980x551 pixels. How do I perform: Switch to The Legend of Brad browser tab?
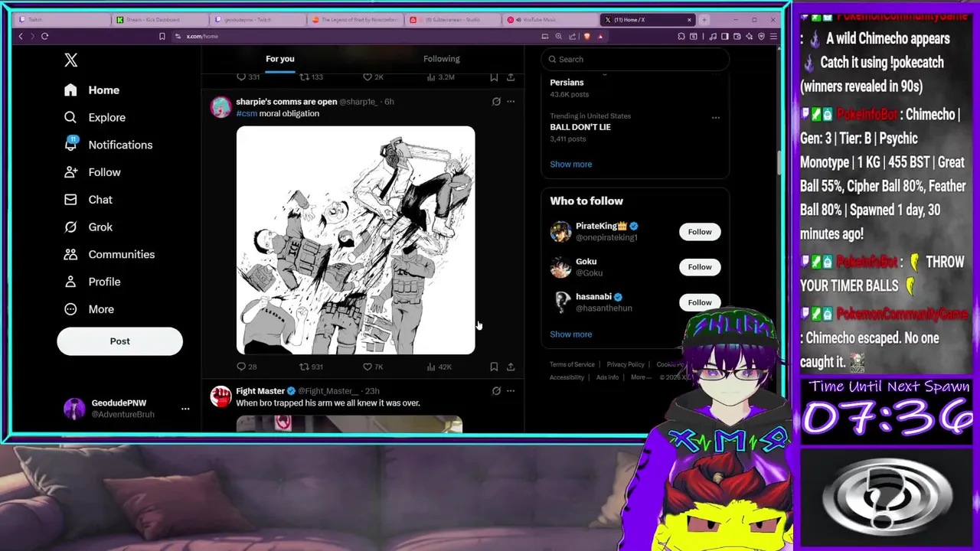[x=354, y=20]
